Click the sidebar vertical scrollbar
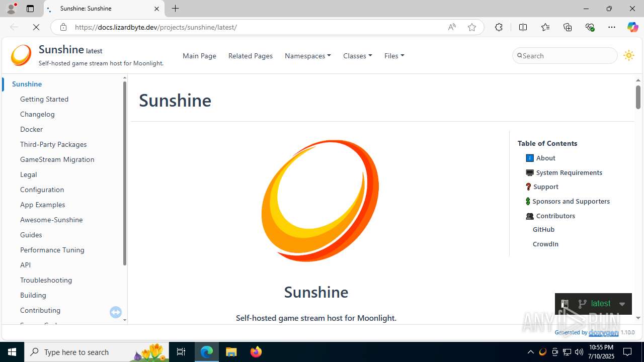This screenshot has height=362, width=644. [125, 173]
